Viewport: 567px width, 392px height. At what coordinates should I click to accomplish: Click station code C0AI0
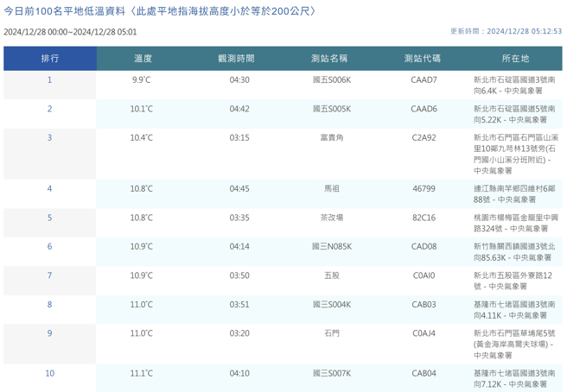pyautogui.click(x=424, y=275)
